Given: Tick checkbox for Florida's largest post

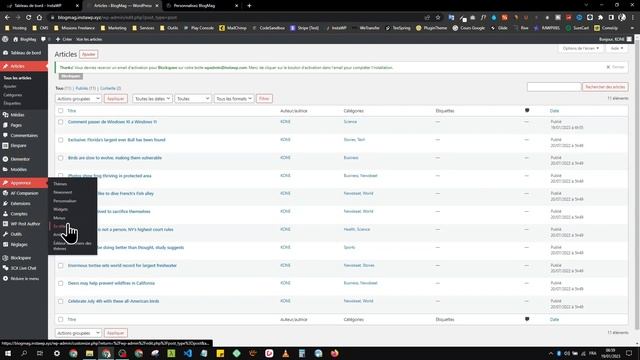Looking at the screenshot, I should point(60,140).
